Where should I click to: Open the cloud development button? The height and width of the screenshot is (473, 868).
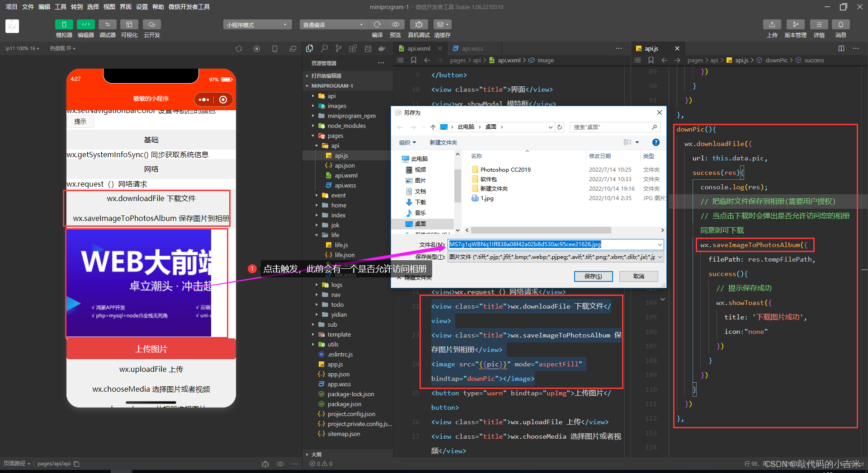[x=151, y=24]
